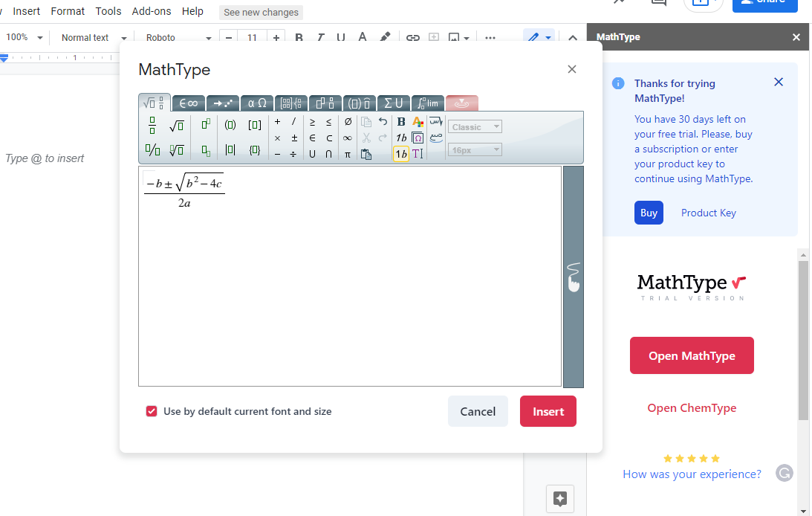This screenshot has width=812, height=516.
Task: Apply bold style to the equation
Action: (x=401, y=122)
